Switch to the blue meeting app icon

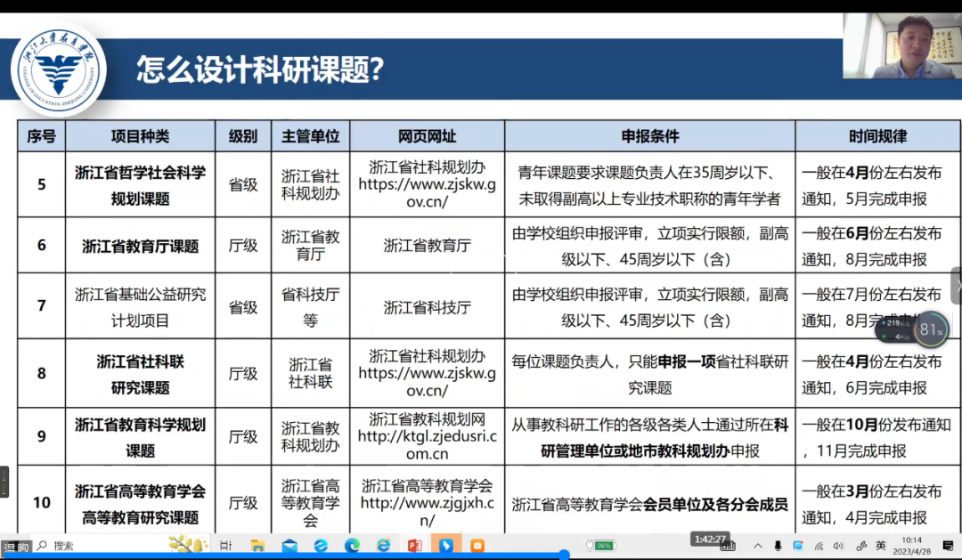pos(446,545)
